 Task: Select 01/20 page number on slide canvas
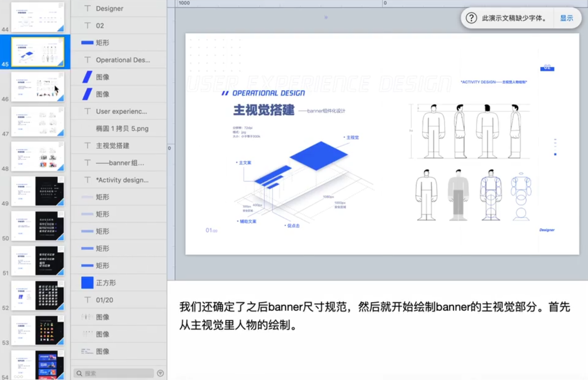pos(212,230)
